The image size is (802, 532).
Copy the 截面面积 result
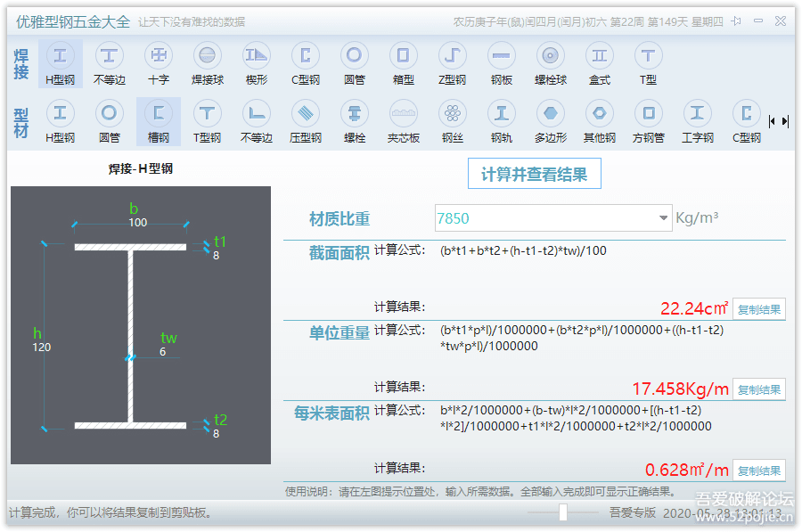click(x=758, y=308)
